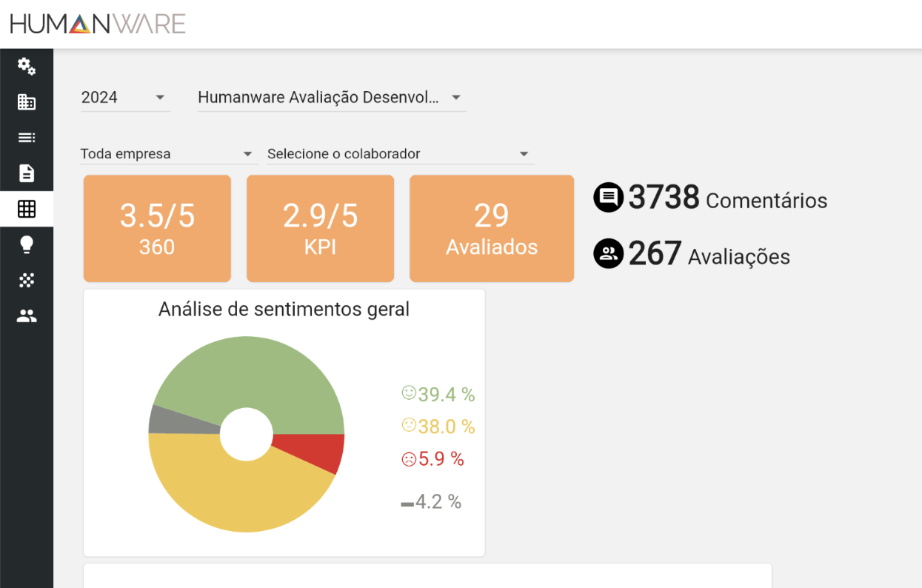Expand the Humanware Avaliação Desenvol... dropdown

click(331, 98)
